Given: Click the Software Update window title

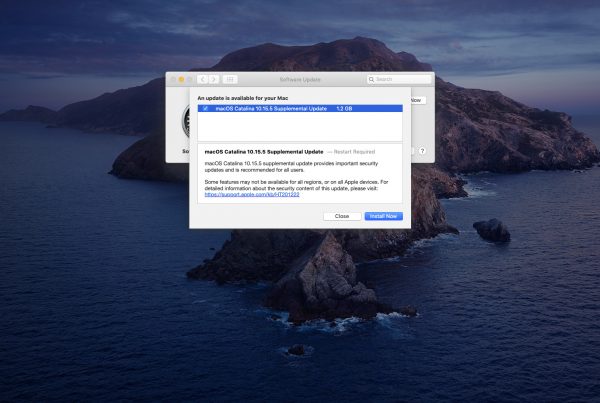Looking at the screenshot, I should pyautogui.click(x=300, y=80).
